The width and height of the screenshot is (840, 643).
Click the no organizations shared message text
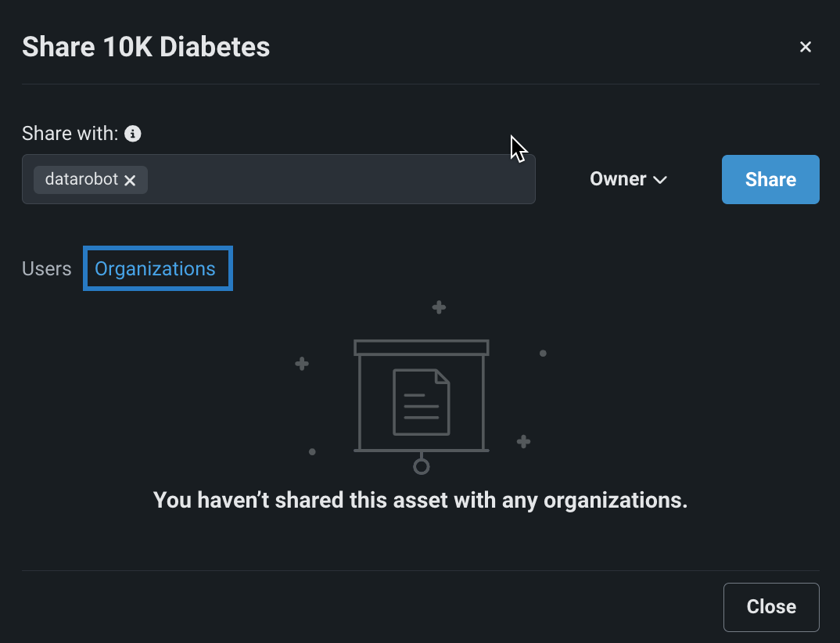tap(420, 500)
